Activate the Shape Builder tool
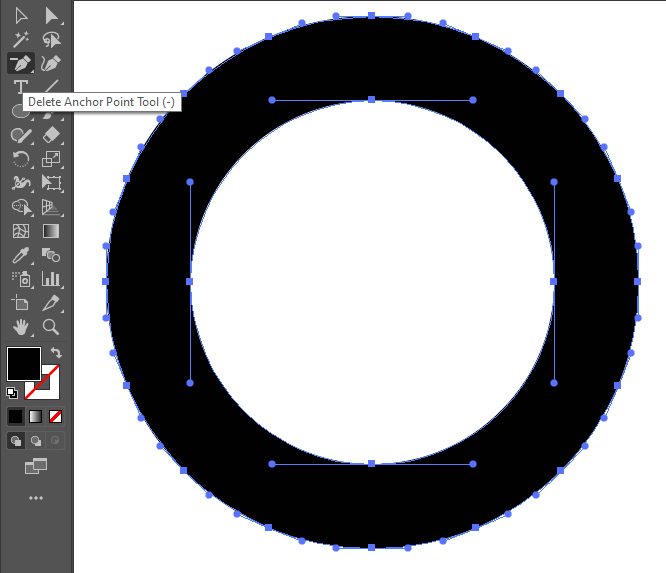This screenshot has height=573, width=666. (x=20, y=207)
